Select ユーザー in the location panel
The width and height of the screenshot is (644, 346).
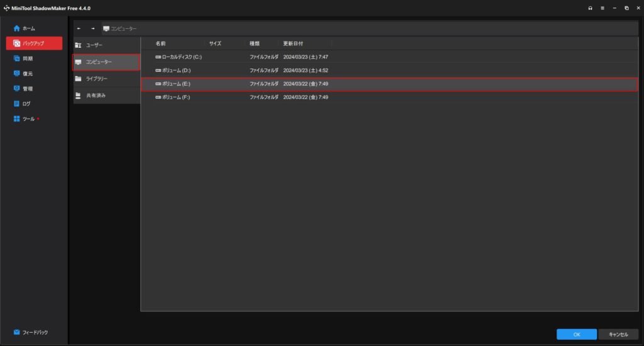(x=94, y=45)
